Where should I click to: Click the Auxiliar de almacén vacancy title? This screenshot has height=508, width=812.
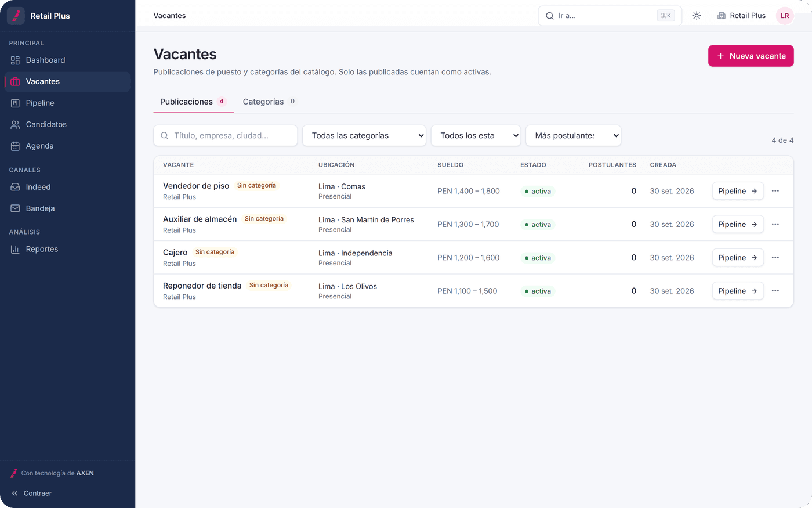(200, 219)
